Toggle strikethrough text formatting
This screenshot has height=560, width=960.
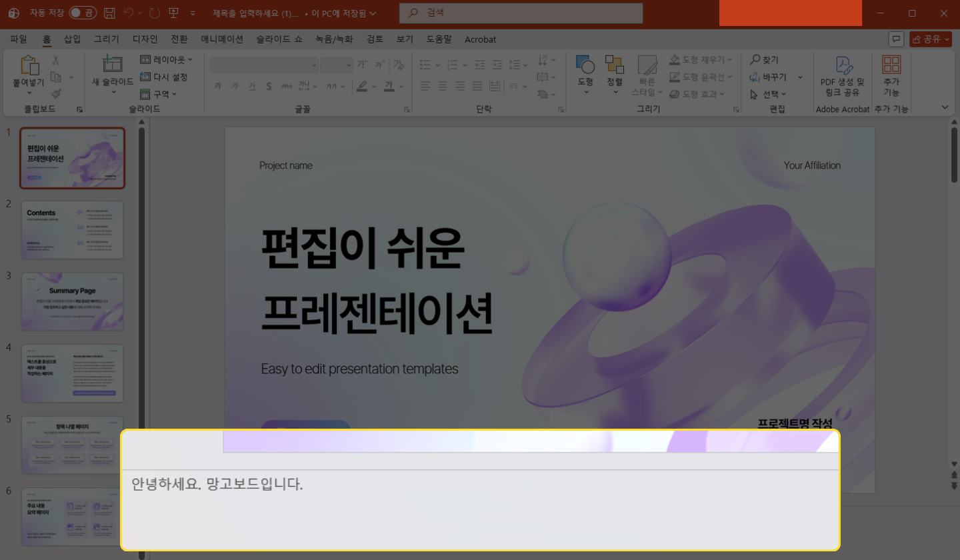[x=287, y=85]
